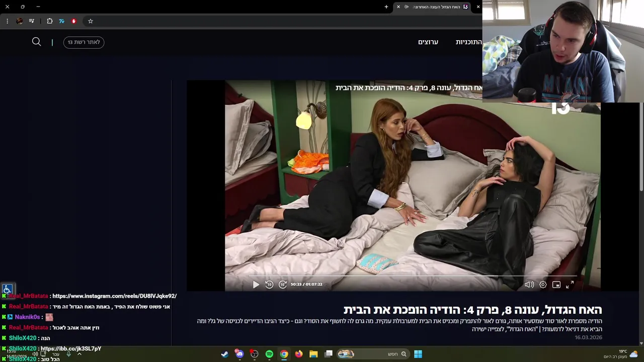
Task: Bookmark this page with star icon
Action: click(91, 21)
